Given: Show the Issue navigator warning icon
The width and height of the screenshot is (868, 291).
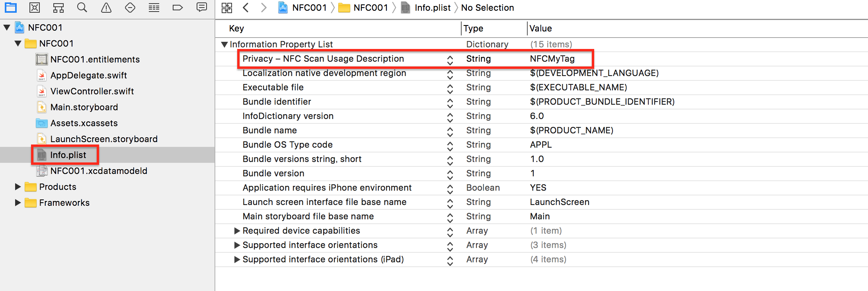Looking at the screenshot, I should click(106, 8).
